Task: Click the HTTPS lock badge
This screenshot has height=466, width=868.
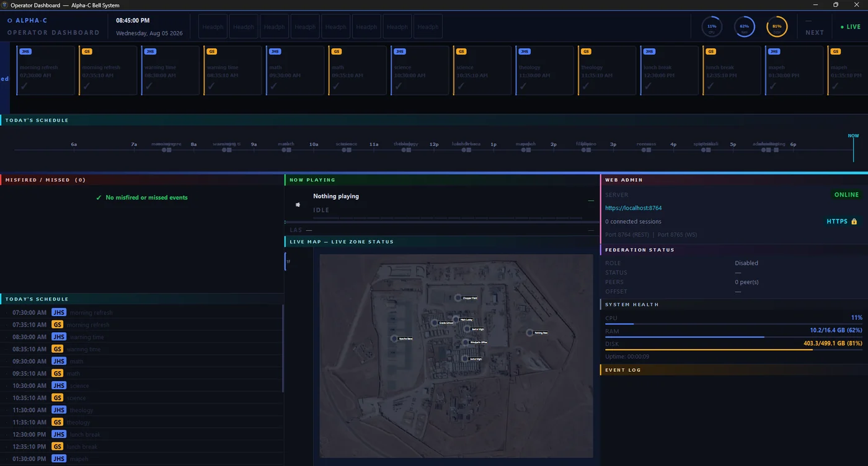Action: (841, 221)
